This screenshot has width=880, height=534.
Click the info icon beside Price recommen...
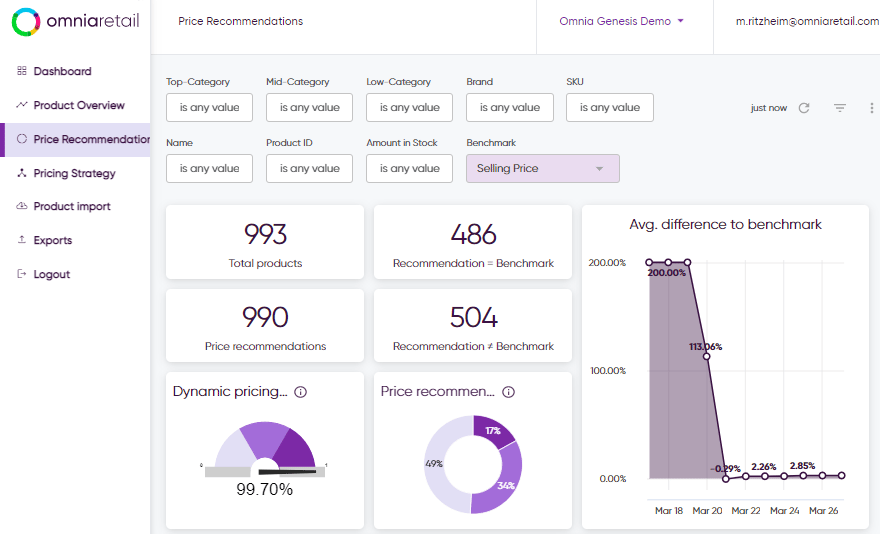[x=508, y=392]
